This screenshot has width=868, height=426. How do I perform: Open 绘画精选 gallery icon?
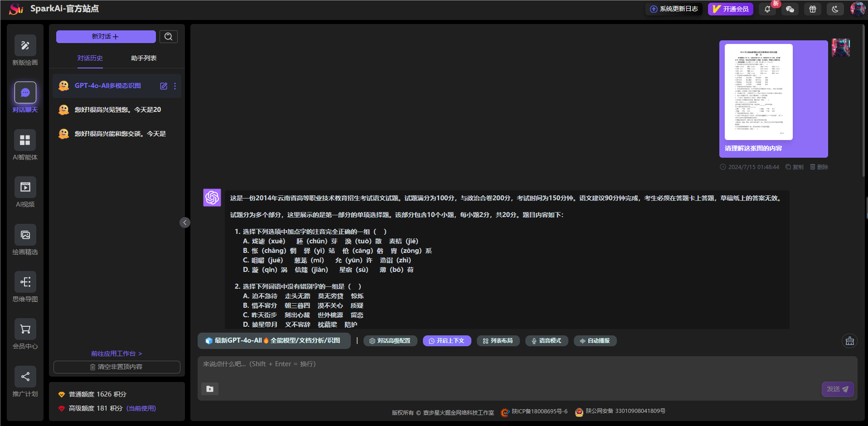(x=25, y=235)
